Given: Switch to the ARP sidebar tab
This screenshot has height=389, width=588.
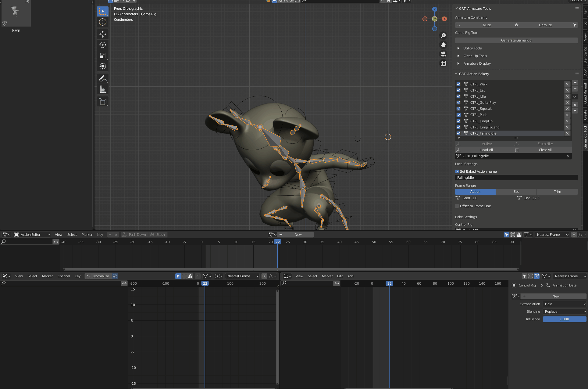Looking at the screenshot, I should point(585,73).
